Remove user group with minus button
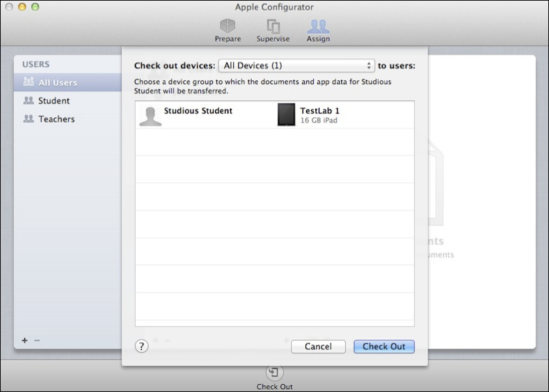 coord(37,340)
